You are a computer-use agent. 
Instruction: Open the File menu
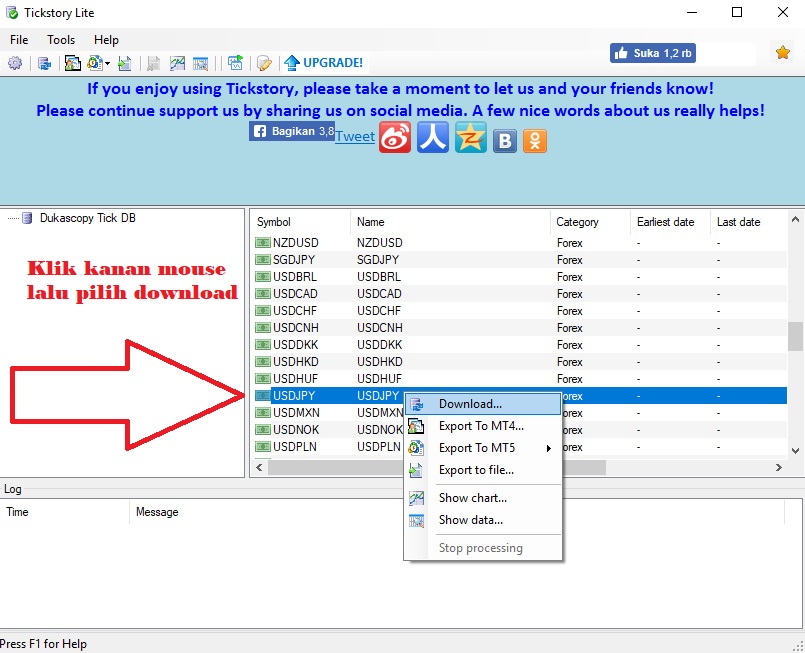click(19, 40)
